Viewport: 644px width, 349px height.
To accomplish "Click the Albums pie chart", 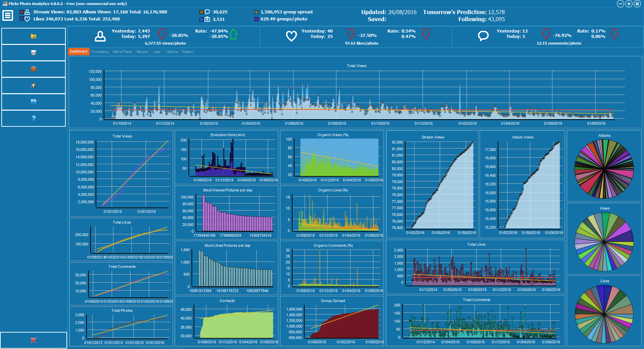I will [604, 169].
